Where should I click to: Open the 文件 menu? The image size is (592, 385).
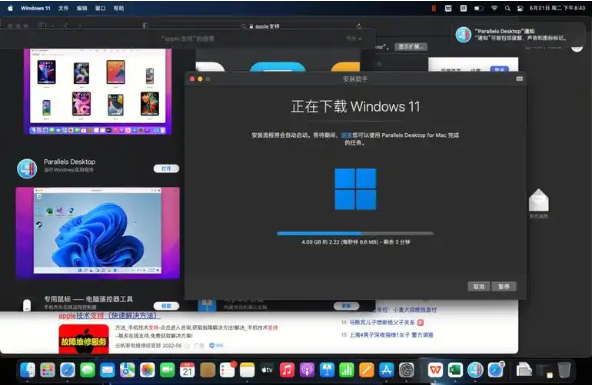(x=63, y=8)
